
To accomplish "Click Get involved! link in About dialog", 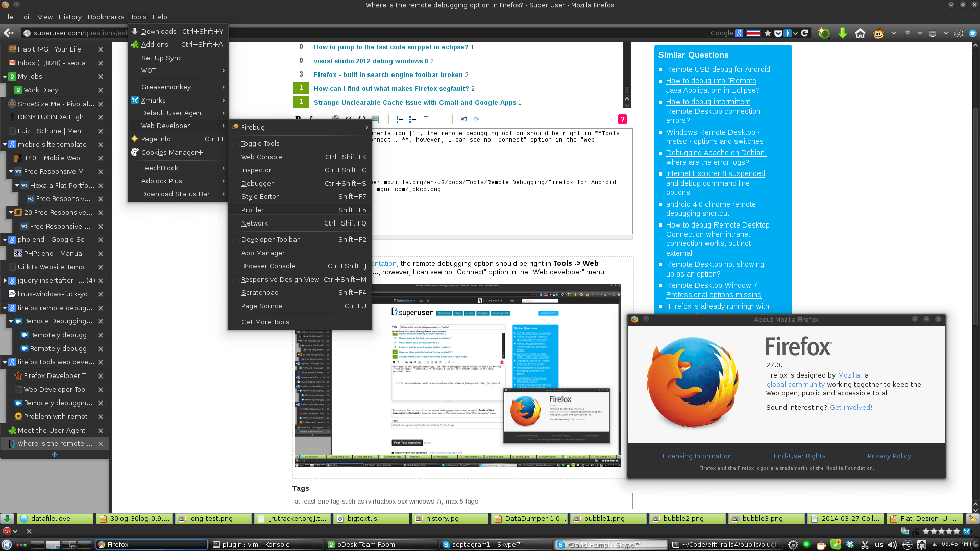I will [x=851, y=408].
